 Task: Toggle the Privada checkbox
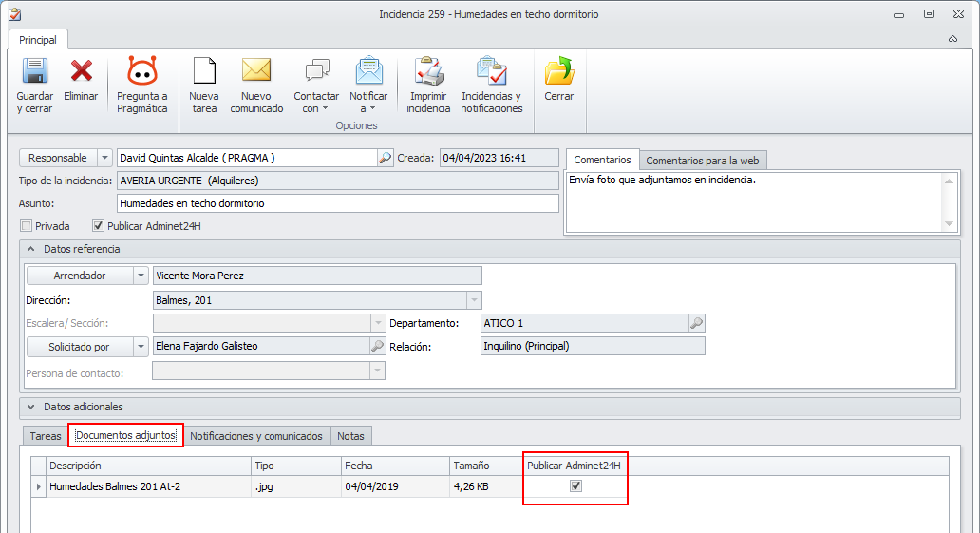click(27, 226)
